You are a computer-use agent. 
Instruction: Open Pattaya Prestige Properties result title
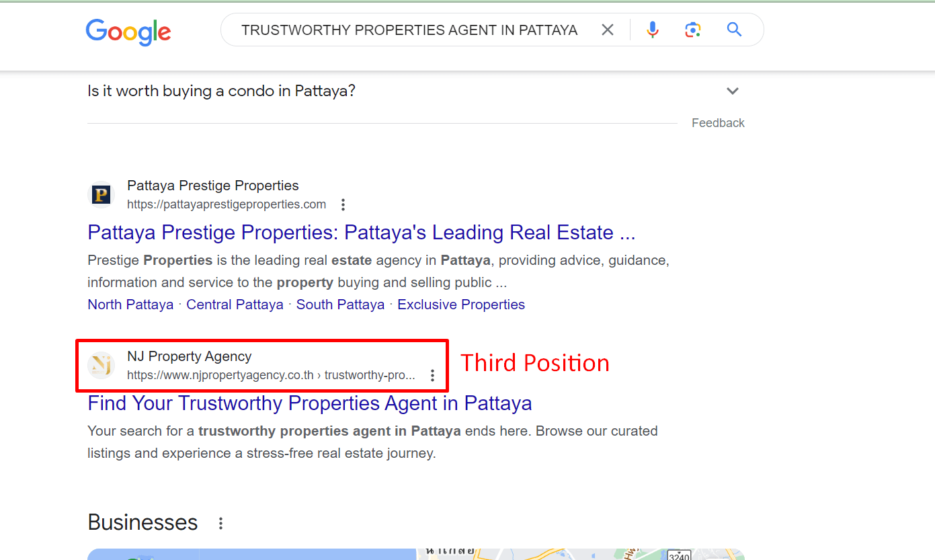(361, 233)
